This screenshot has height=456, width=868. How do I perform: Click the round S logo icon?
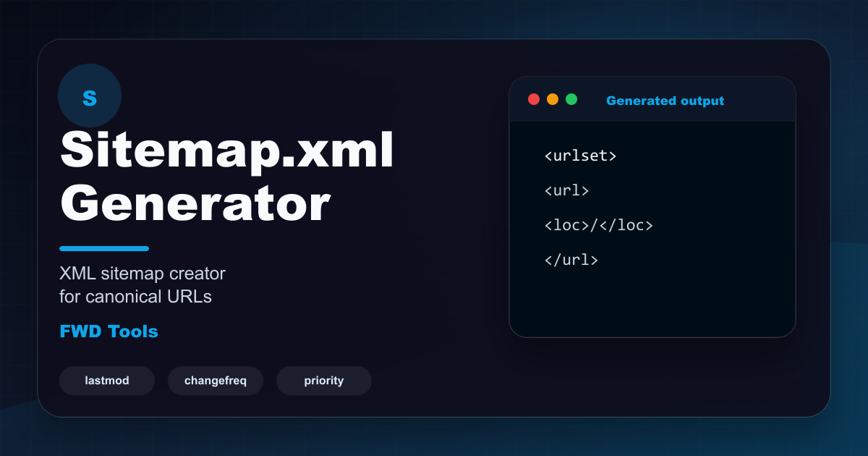point(90,96)
